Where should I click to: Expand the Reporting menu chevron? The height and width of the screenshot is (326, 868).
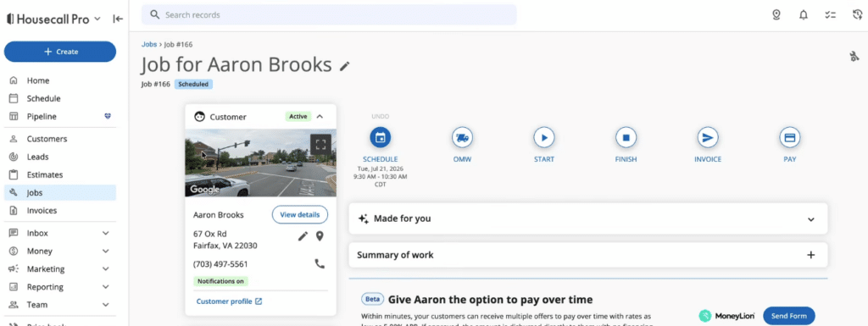106,287
